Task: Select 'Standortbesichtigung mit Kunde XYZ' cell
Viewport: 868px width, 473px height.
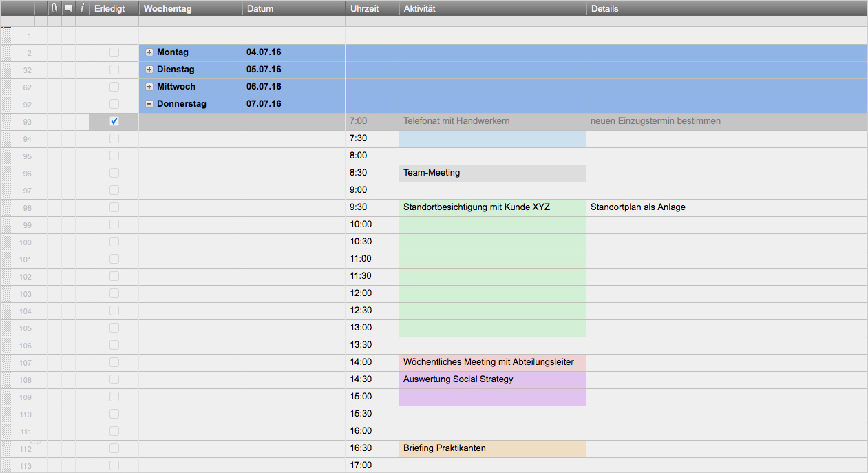Action: pos(493,207)
